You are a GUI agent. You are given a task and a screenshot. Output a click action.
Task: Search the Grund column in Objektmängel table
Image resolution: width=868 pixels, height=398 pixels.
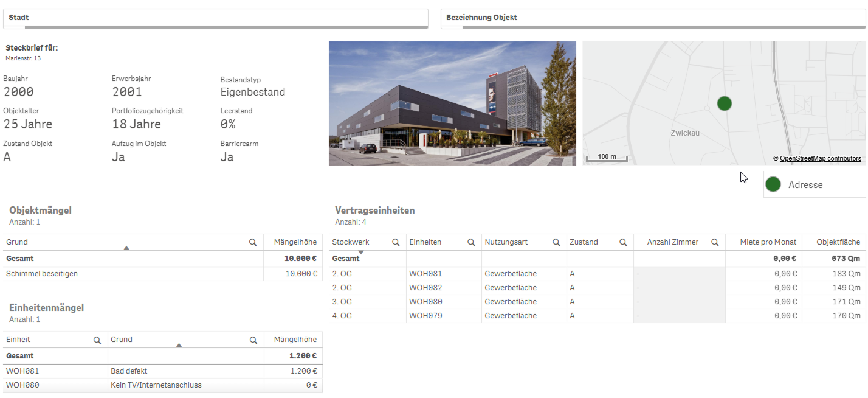[253, 242]
